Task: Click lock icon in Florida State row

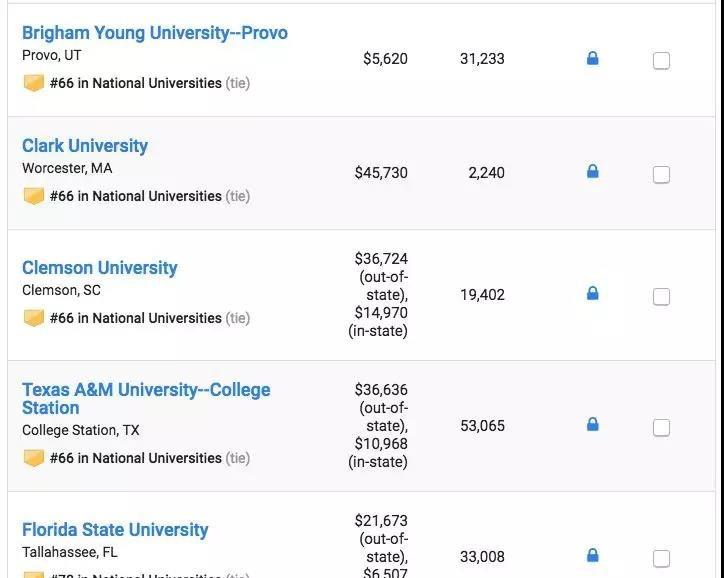Action: [592, 555]
